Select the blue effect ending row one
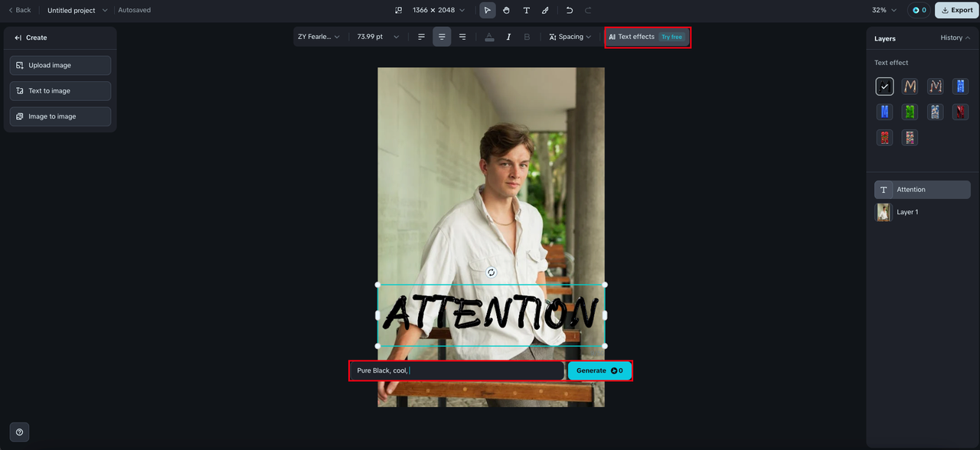Image resolution: width=980 pixels, height=450 pixels. [960, 86]
